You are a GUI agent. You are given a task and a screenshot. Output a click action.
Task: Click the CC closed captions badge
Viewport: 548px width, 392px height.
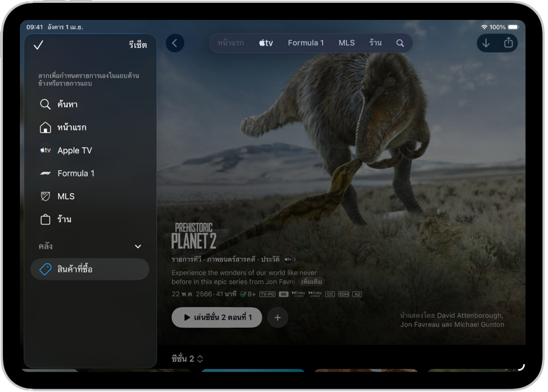330,294
